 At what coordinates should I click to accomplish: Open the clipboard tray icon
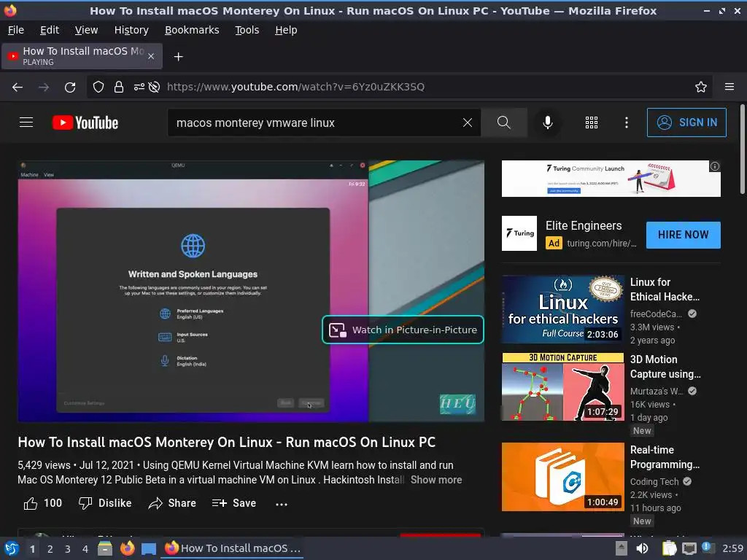coord(669,548)
